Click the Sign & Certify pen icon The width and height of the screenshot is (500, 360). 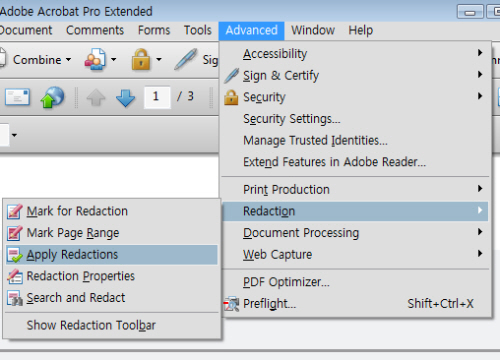click(x=231, y=76)
